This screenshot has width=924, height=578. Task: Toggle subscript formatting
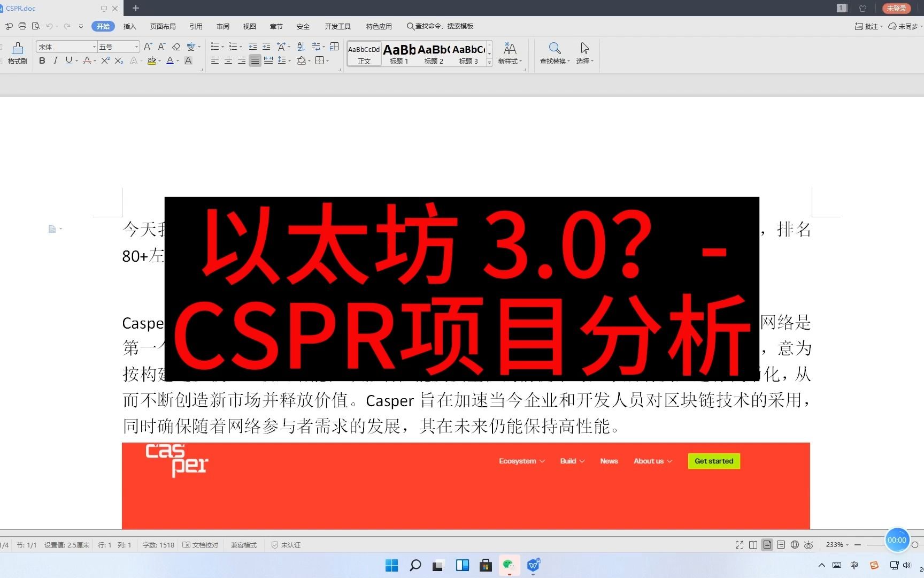pos(119,61)
